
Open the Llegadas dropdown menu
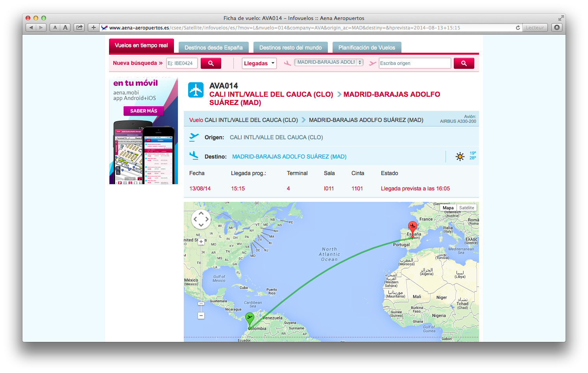click(x=259, y=63)
